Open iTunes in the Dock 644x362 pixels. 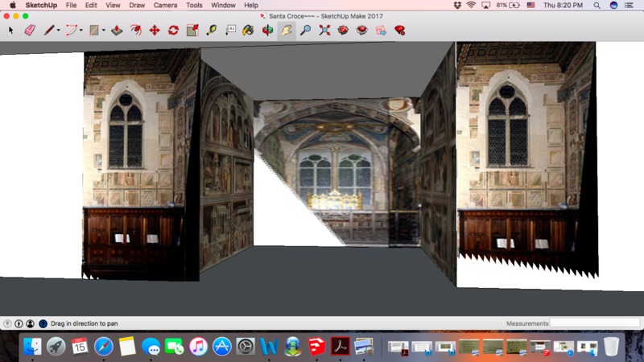coord(198,347)
